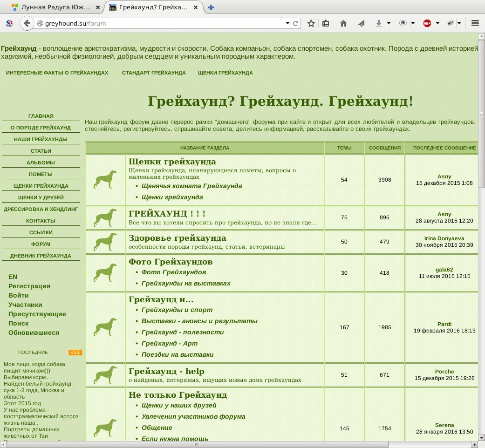Open КОНТАКТЫ menu item
This screenshot has height=448, width=485.
(41, 221)
